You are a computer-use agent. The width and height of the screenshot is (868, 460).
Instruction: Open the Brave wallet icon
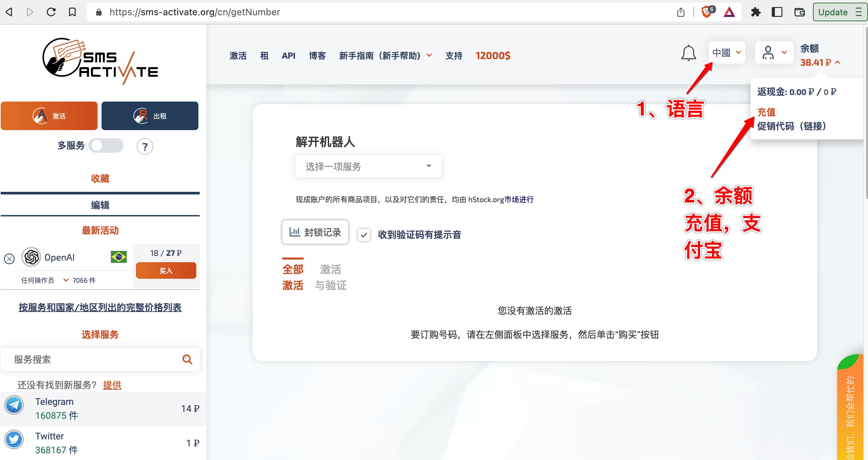coord(799,12)
